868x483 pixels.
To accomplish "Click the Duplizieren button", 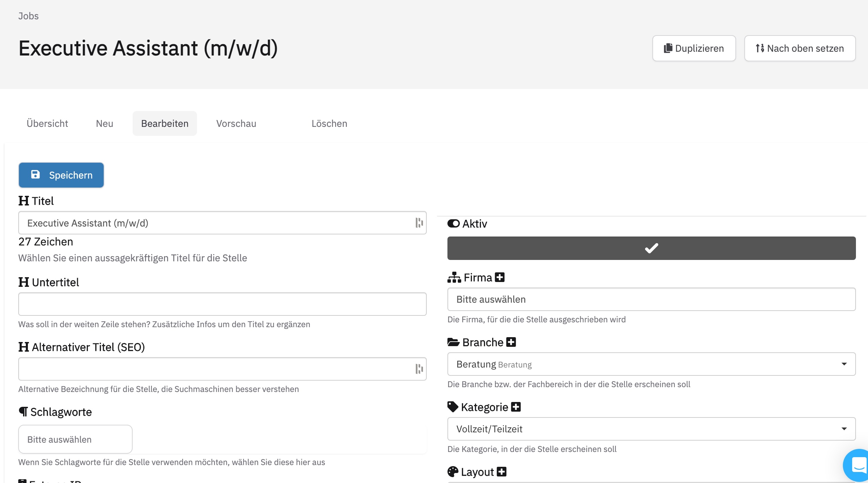I will 694,48.
